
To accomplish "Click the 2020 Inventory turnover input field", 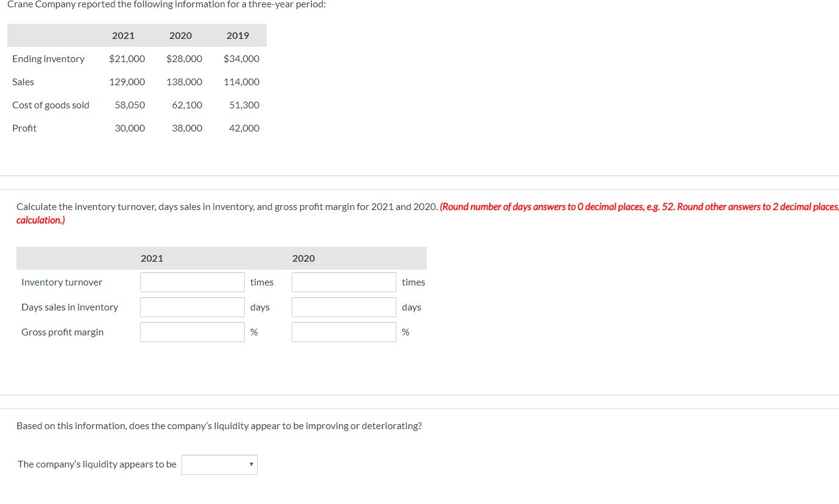I will point(344,282).
